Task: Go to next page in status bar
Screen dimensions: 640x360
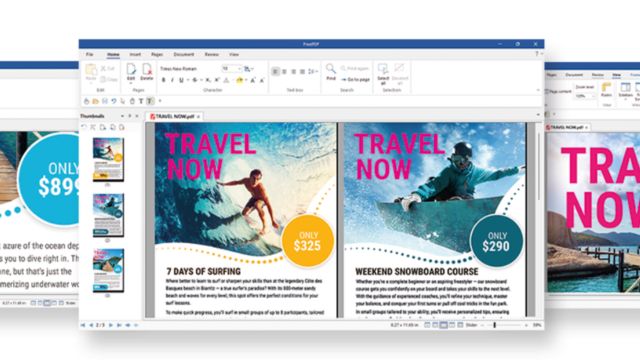Action: [x=111, y=325]
